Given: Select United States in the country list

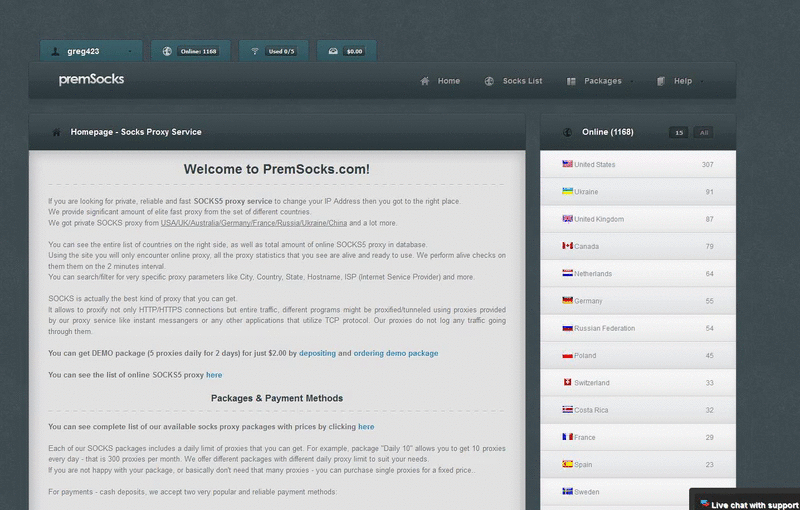Looking at the screenshot, I should pos(638,164).
